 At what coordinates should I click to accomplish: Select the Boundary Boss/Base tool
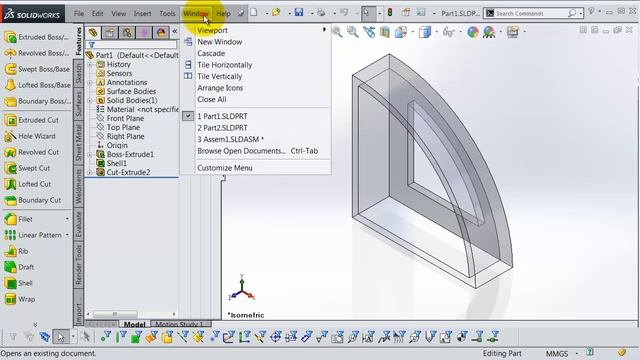tap(37, 101)
